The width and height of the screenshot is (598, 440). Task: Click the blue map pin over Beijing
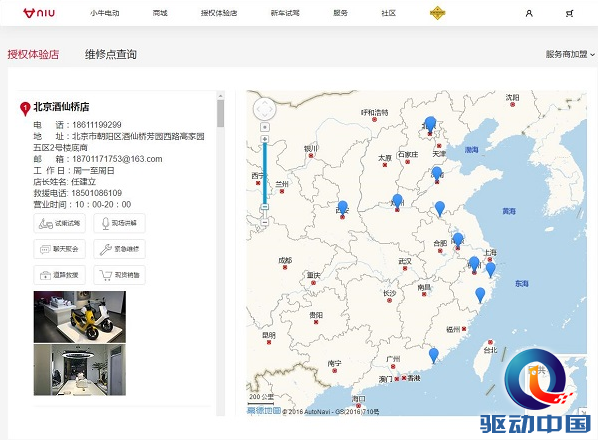coord(430,125)
